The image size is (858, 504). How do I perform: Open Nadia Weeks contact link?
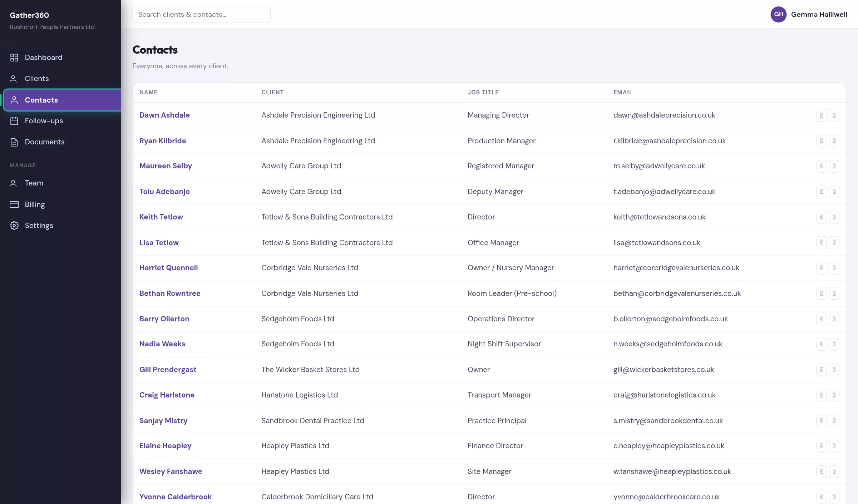[x=162, y=344]
